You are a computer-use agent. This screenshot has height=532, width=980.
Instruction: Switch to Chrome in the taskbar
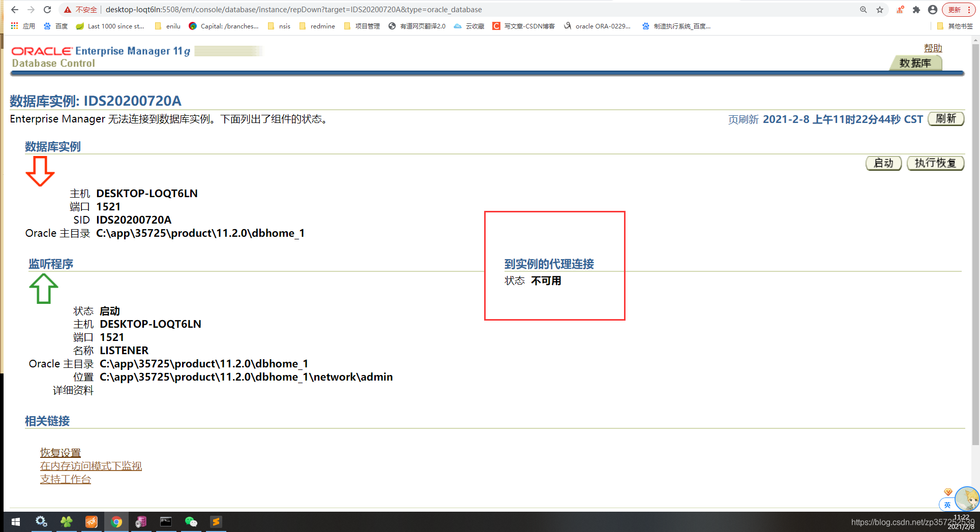pyautogui.click(x=116, y=522)
